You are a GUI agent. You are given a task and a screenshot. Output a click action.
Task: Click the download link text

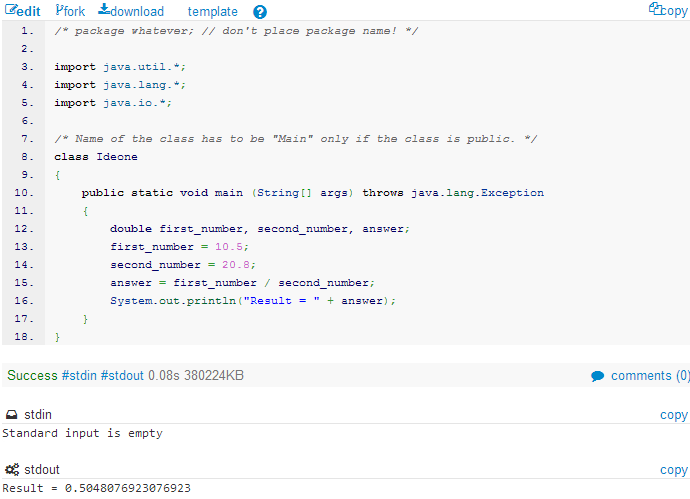[x=137, y=11]
